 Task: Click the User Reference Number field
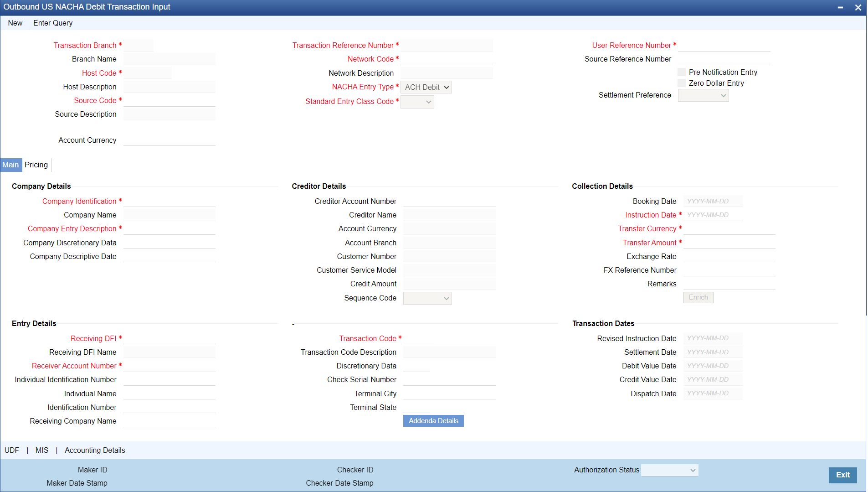click(724, 46)
